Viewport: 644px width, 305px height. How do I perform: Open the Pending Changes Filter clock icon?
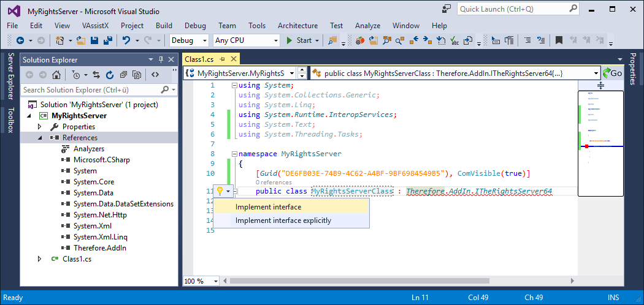click(76, 75)
